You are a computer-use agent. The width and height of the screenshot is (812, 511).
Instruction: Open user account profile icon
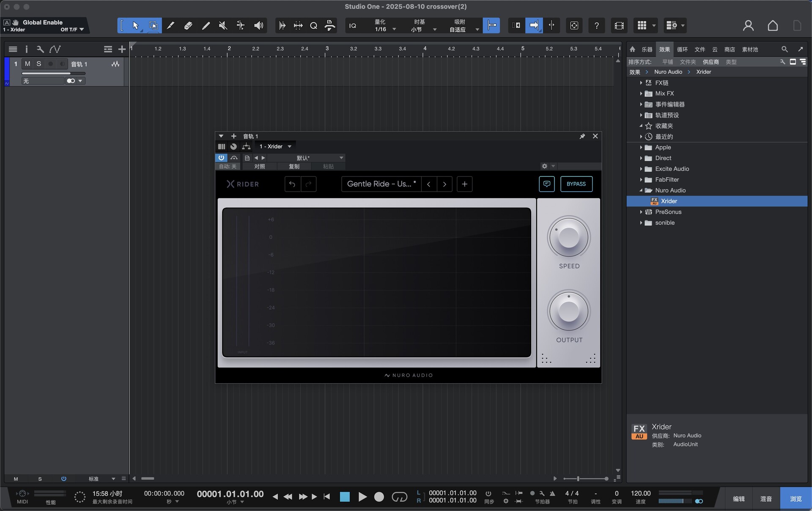(x=748, y=26)
